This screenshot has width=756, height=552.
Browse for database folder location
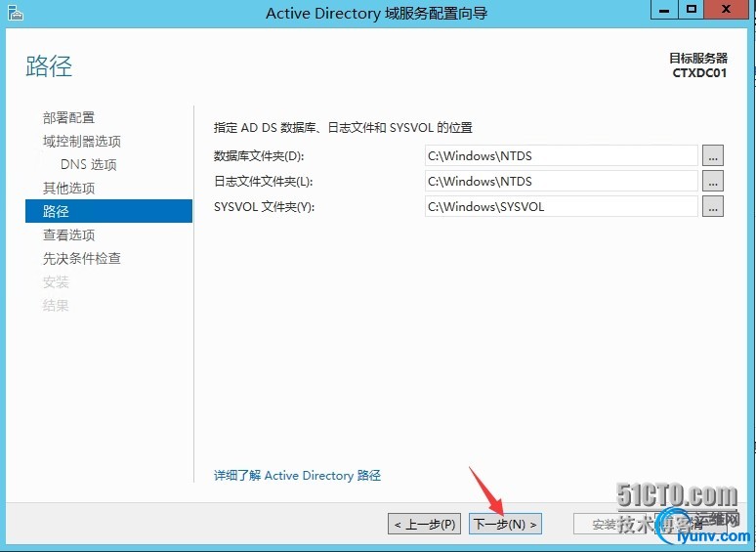click(713, 155)
